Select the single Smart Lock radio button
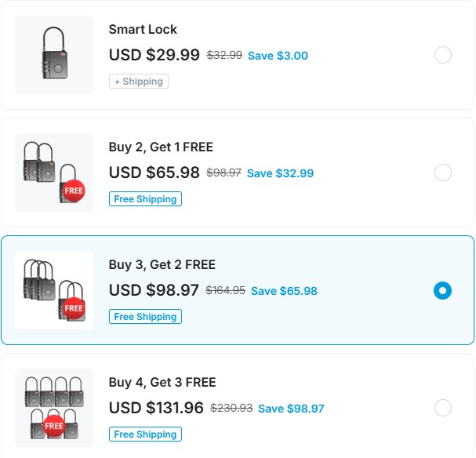The image size is (476, 458). [442, 55]
